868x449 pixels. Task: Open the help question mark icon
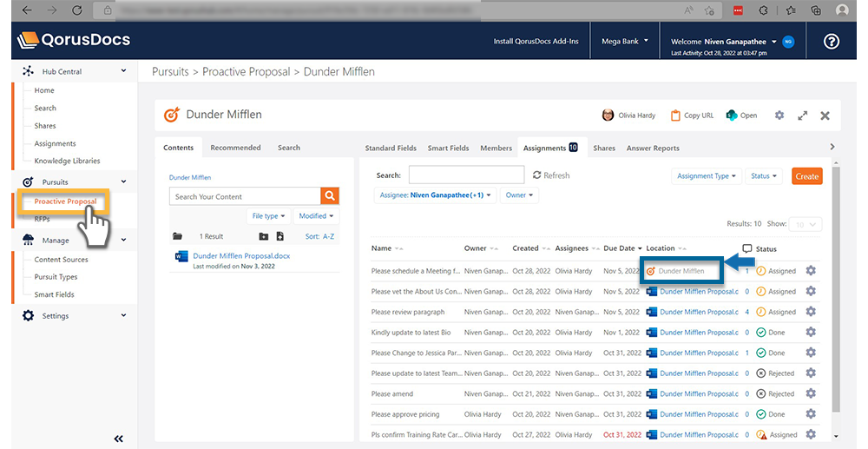(x=832, y=41)
